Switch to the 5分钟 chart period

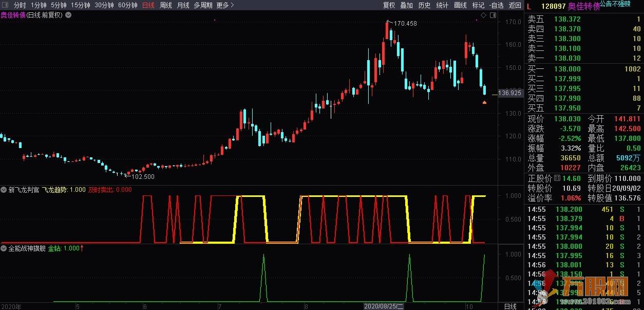59,5
